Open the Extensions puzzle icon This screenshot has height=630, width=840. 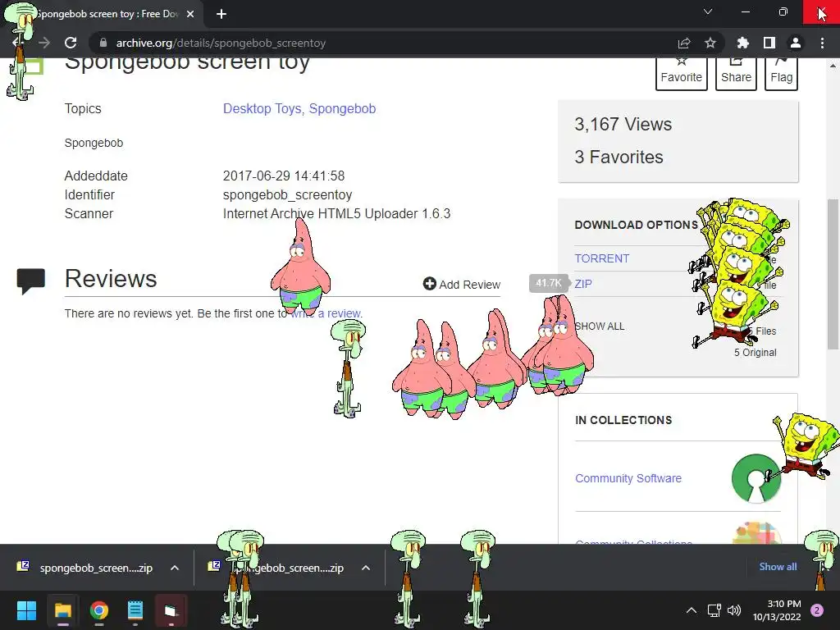pos(742,43)
